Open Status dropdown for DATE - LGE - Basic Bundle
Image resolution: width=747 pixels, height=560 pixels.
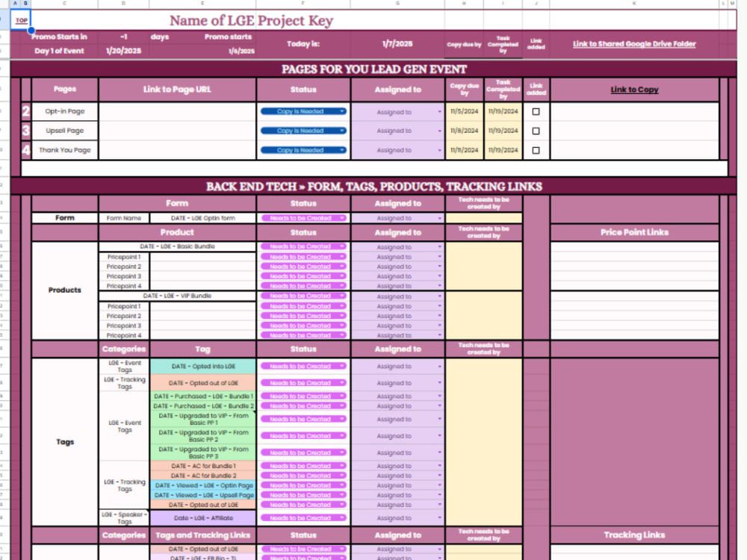coord(303,246)
